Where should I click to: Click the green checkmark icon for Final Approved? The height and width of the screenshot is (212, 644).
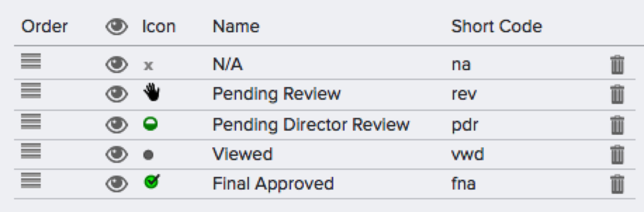point(152,182)
